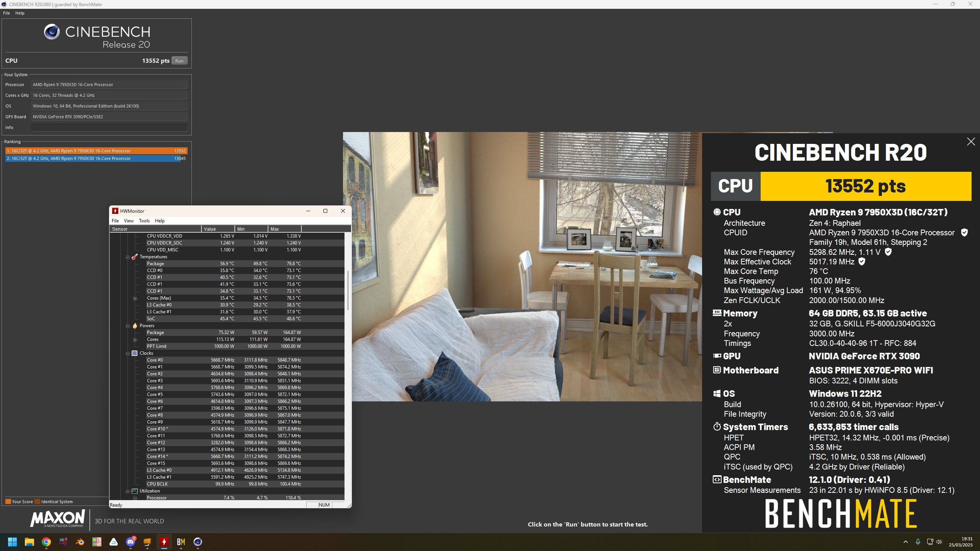Open the HWMonitor View menu
This screenshot has height=551, width=980.
pyautogui.click(x=129, y=221)
